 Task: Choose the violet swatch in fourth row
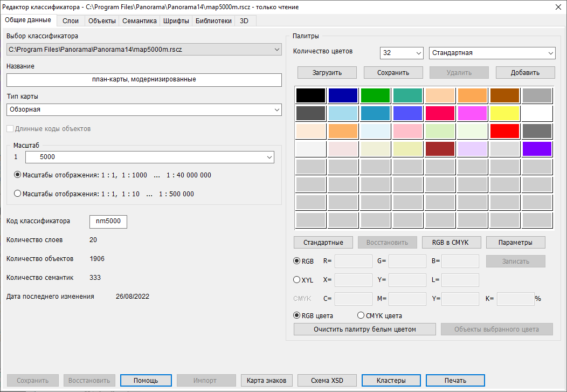coord(537,149)
